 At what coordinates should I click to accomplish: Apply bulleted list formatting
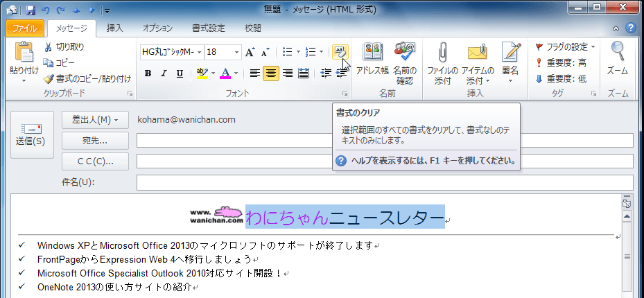point(288,52)
